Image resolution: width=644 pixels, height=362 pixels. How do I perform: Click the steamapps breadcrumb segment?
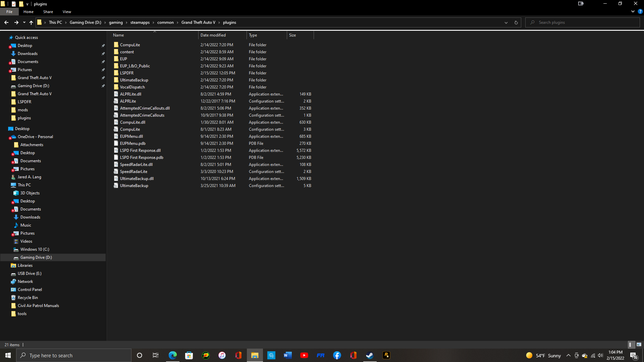coord(140,22)
